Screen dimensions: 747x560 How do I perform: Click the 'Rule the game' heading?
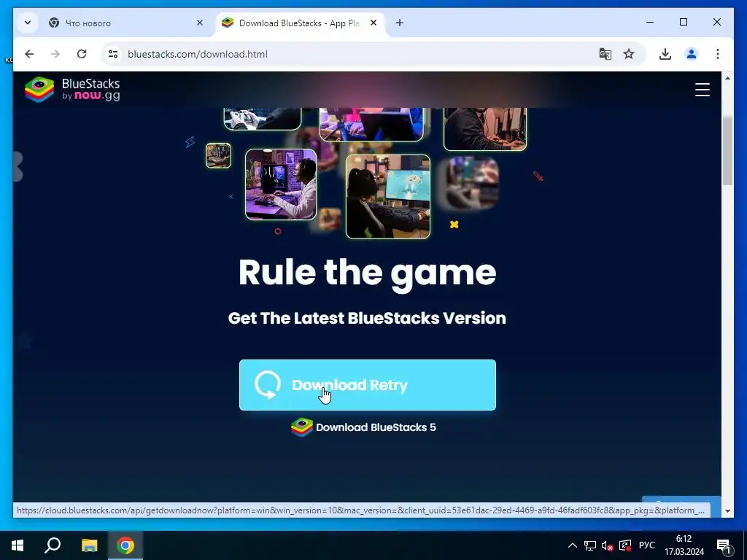(368, 273)
